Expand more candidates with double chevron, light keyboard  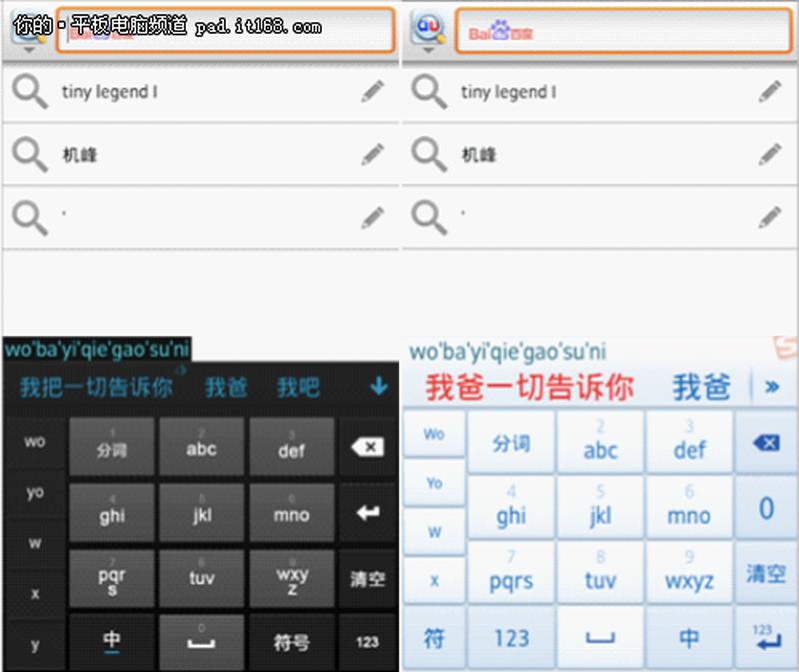point(772,387)
